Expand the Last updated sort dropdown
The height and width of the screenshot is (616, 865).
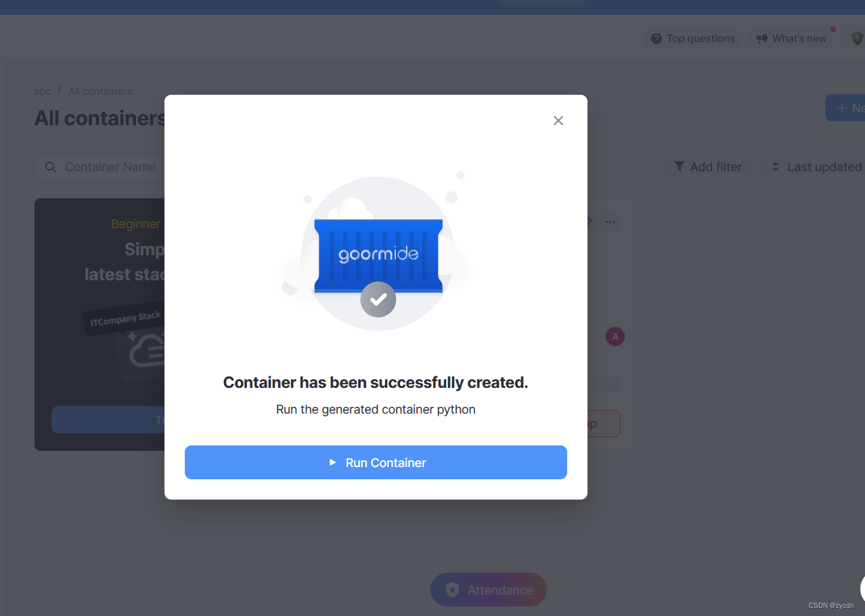(816, 167)
